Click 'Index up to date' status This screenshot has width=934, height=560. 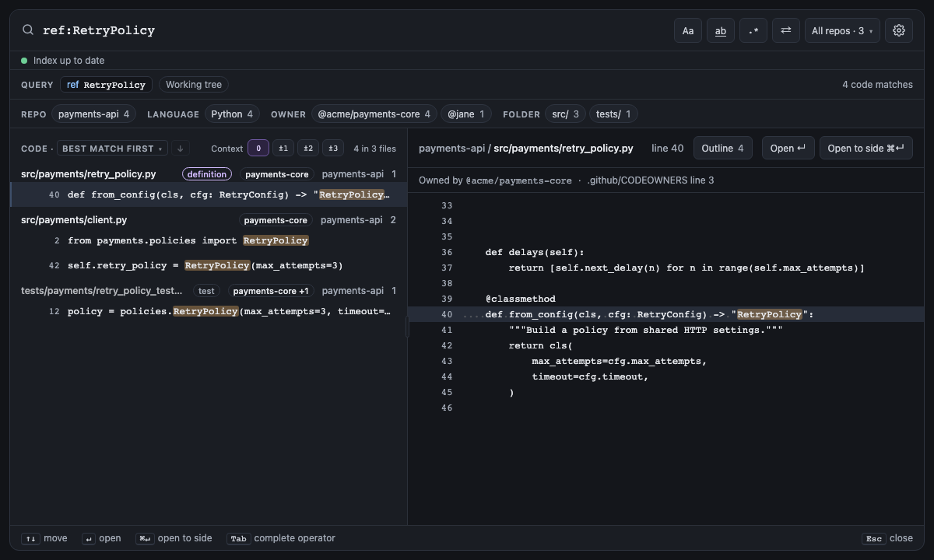[68, 61]
